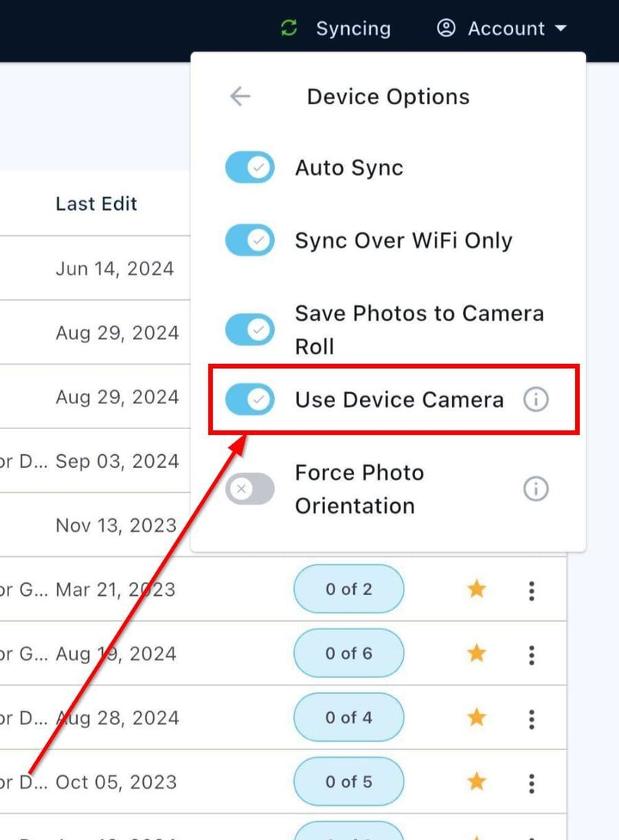Open the info tooltip for Use Device Camera

click(x=536, y=399)
